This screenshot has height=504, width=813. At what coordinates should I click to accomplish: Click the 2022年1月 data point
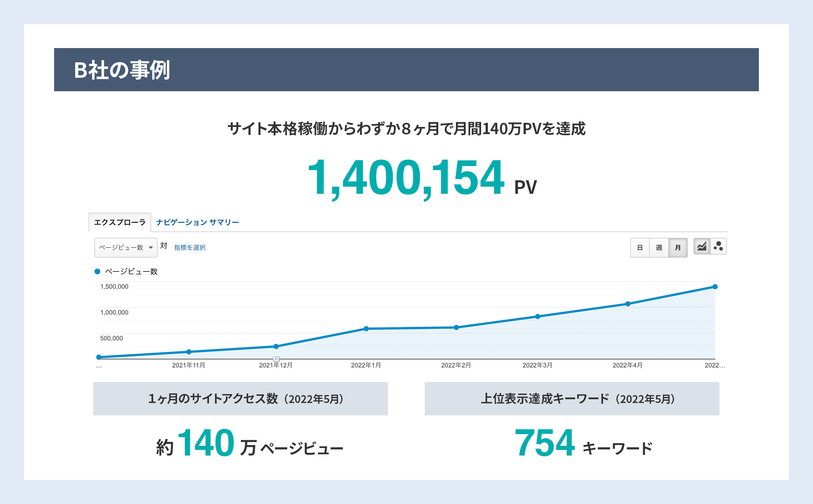366,329
